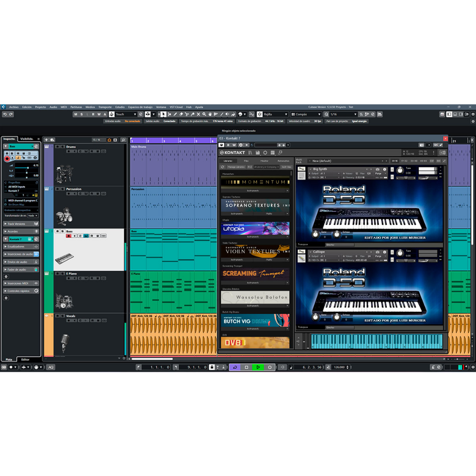
Task: Click the Manage Libraries button
Action: (x=236, y=167)
